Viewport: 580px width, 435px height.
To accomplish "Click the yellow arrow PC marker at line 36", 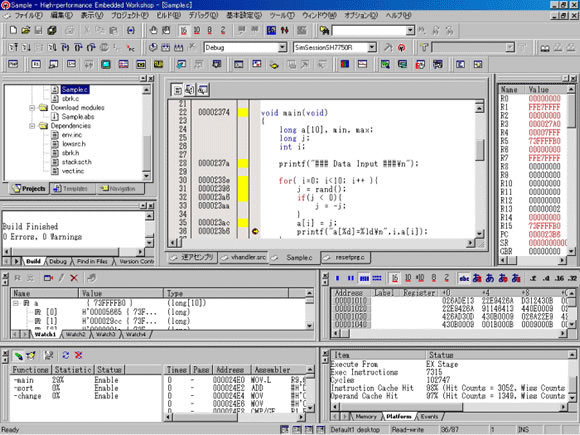I will (x=255, y=232).
